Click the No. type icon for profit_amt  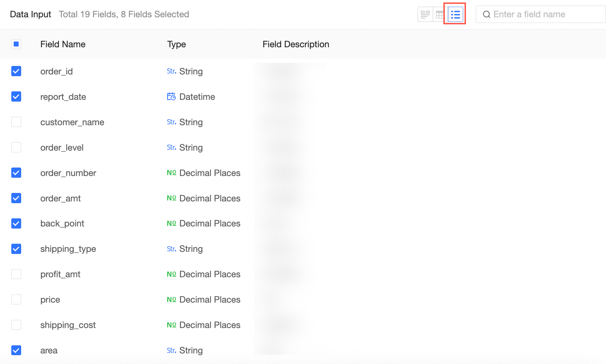coord(171,274)
